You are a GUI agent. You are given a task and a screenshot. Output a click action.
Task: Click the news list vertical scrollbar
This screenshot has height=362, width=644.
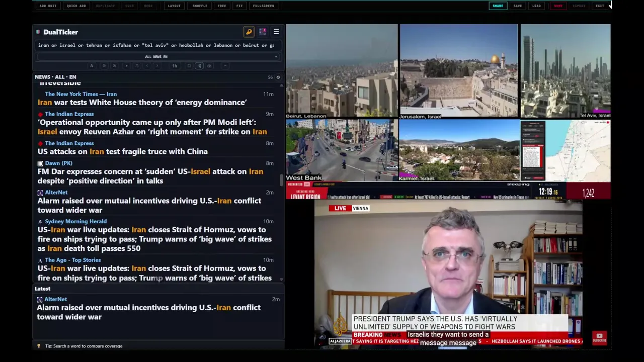[281, 180]
